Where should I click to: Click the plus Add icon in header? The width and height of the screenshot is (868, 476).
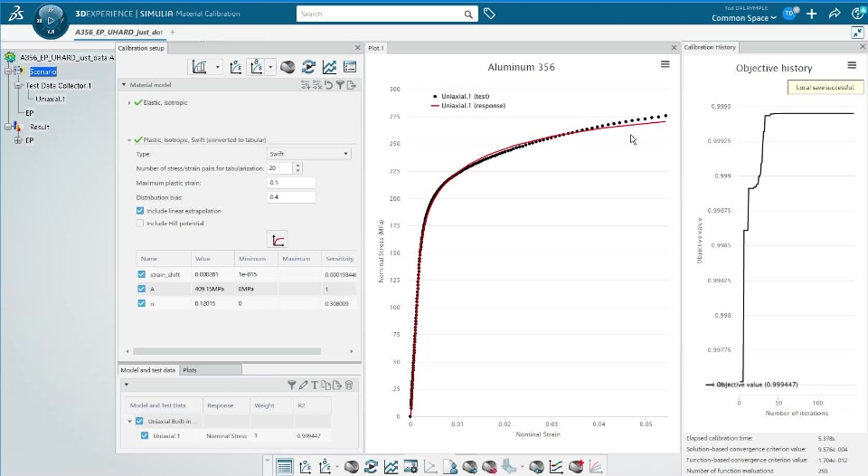tap(812, 14)
